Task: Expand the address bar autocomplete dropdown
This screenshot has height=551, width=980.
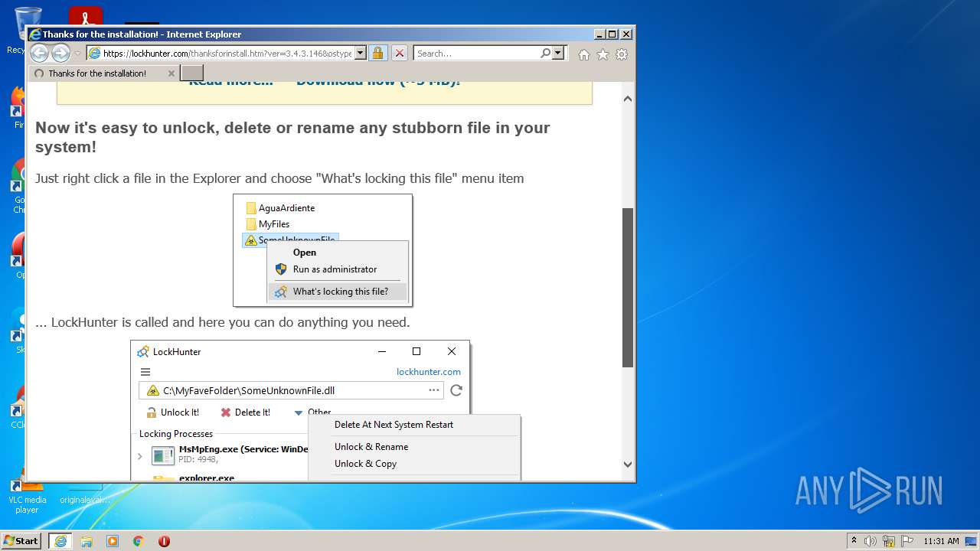Action: click(361, 54)
